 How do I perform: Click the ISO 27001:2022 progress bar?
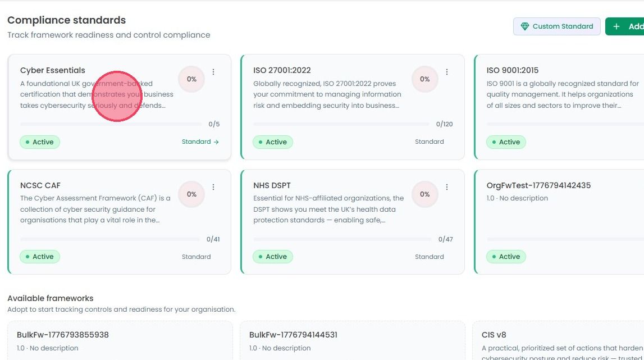click(341, 124)
